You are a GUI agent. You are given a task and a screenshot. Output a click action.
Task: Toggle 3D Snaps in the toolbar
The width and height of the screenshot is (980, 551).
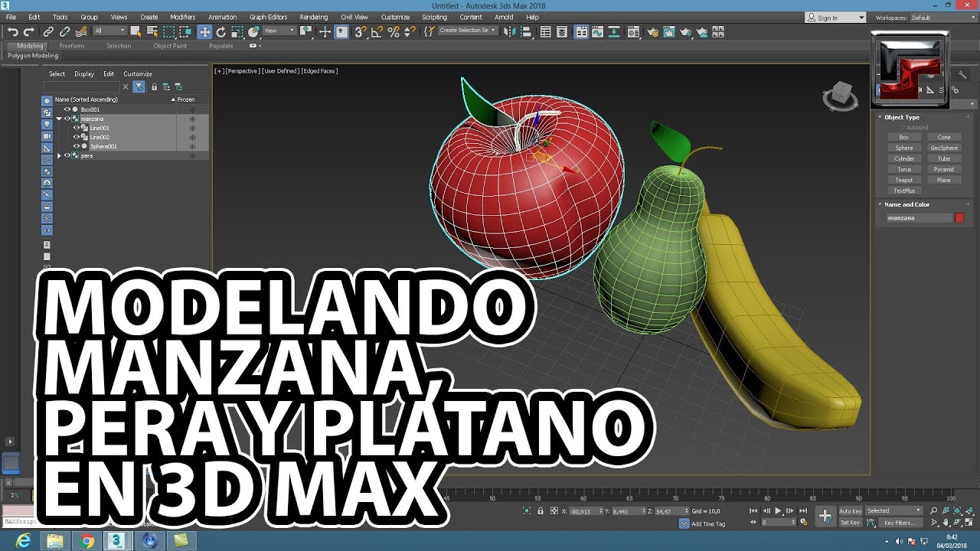pos(360,31)
